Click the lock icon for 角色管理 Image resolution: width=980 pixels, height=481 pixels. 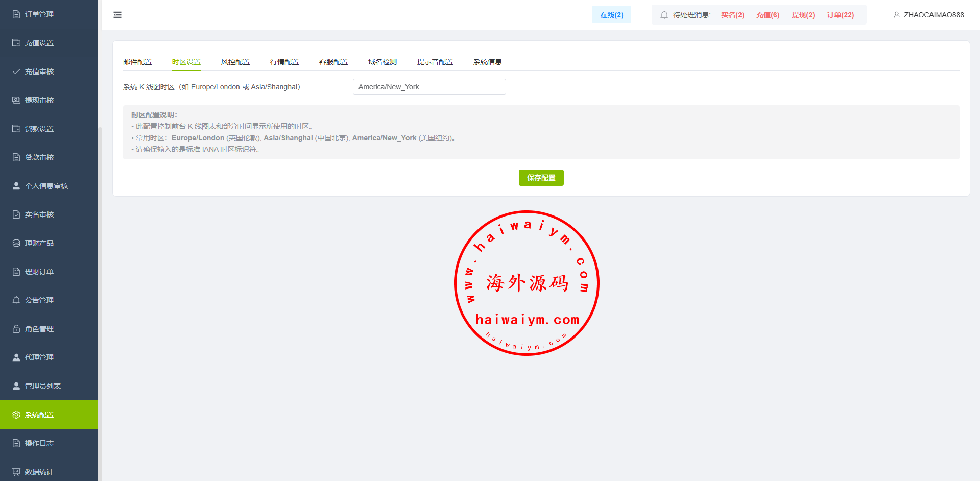point(16,329)
